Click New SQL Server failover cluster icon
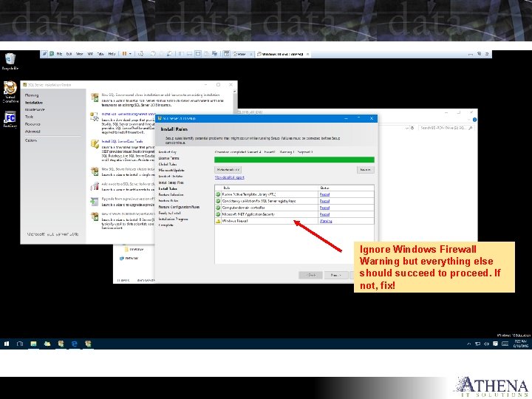 [x=95, y=171]
